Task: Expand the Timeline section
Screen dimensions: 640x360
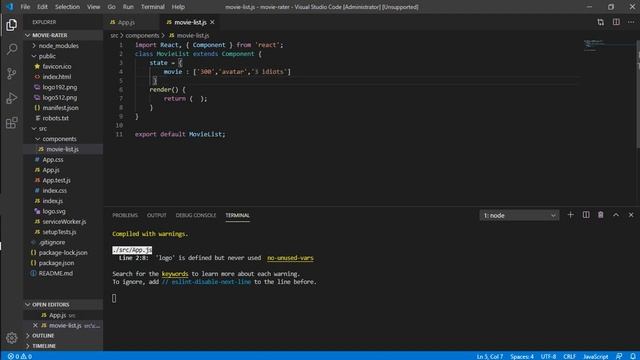Action: [63, 346]
